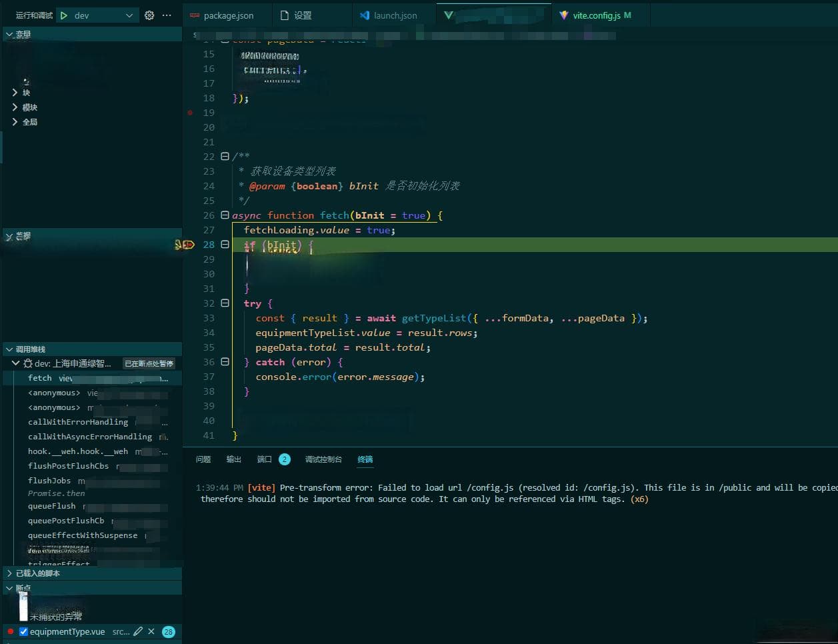This screenshot has height=644, width=838.
Task: Click fetchLoading.value on line 27
Action: [297, 230]
